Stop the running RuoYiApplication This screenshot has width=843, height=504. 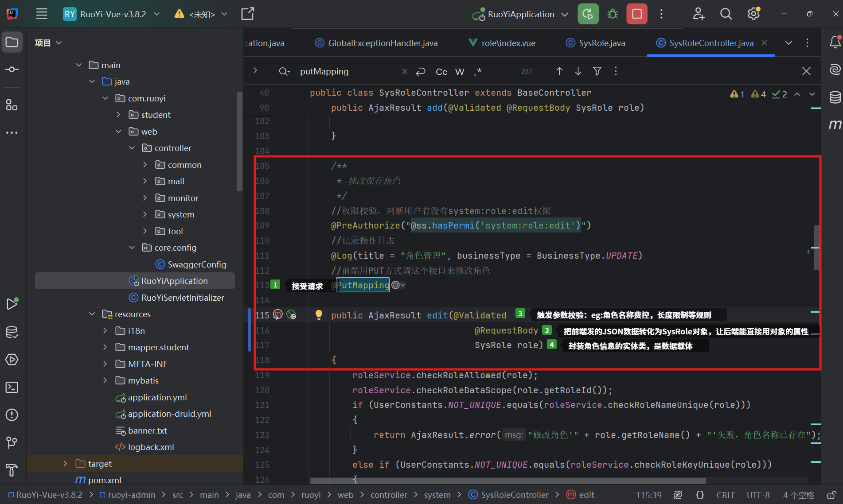tap(637, 14)
